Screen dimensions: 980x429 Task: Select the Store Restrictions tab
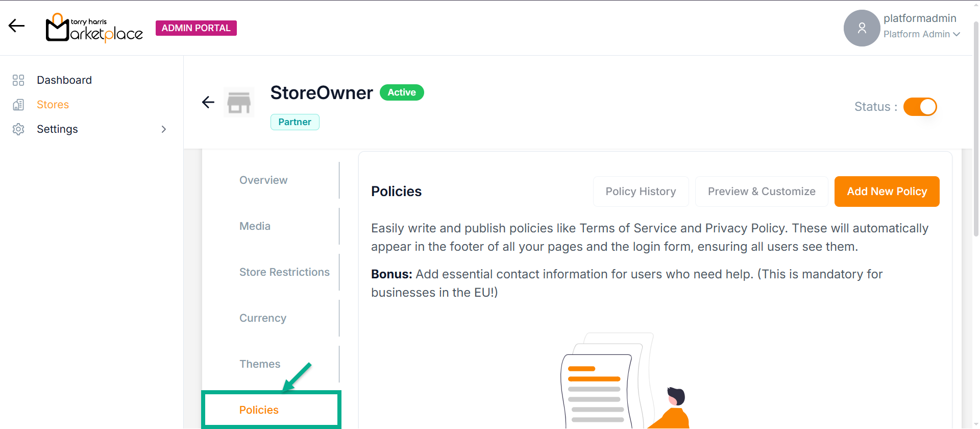click(284, 272)
